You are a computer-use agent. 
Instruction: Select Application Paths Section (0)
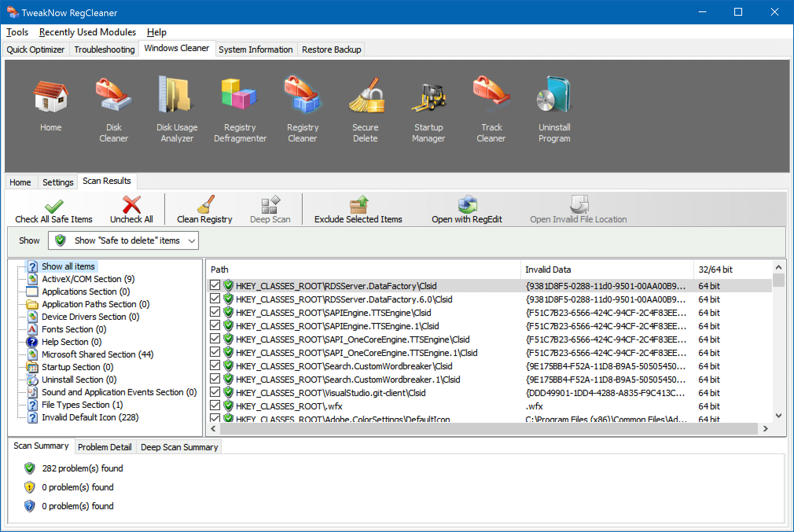[96, 304]
